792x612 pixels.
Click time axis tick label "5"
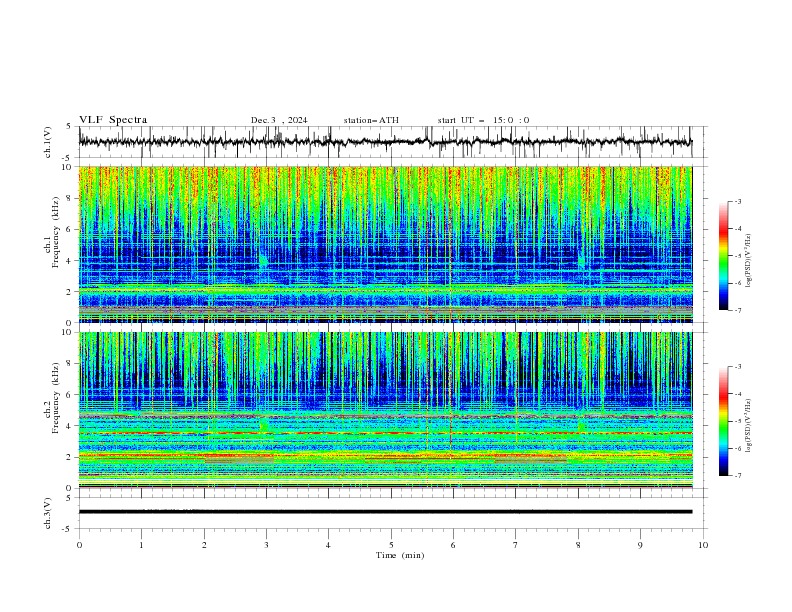(x=391, y=545)
